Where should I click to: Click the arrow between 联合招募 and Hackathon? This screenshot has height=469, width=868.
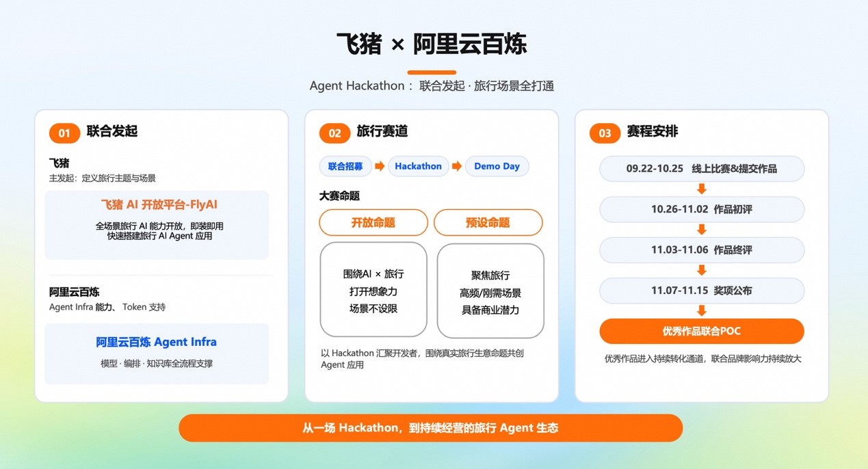pos(380,166)
